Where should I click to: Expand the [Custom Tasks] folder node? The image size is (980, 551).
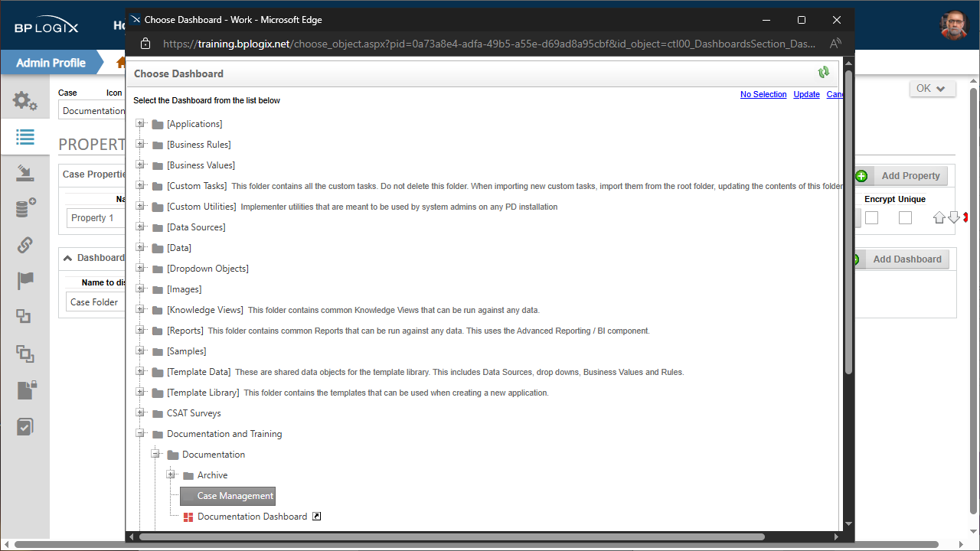[140, 185]
